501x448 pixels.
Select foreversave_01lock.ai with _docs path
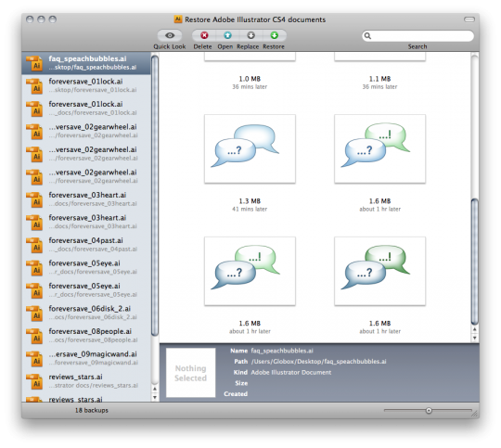86,109
